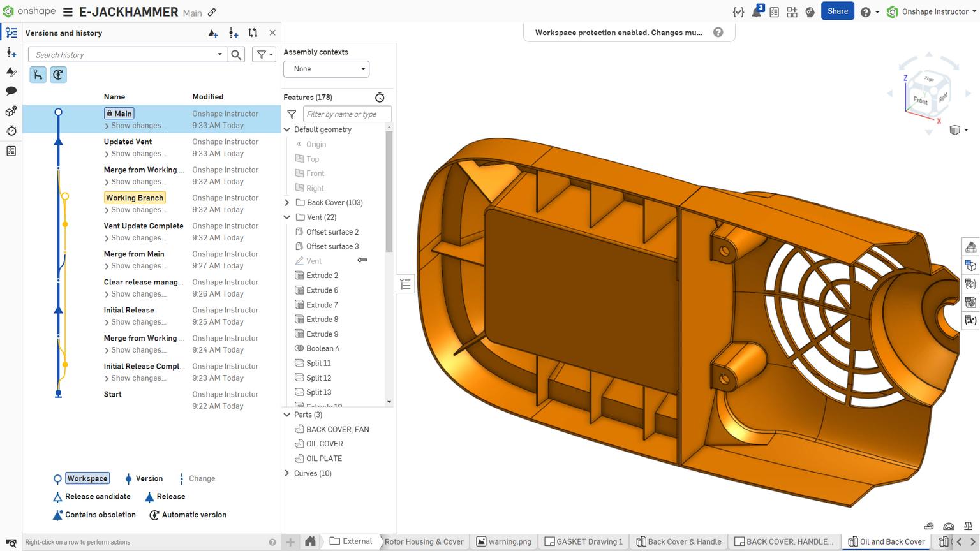Screen dimensions: 980x551
Task: Collapse the Vent feature folder
Action: (286, 217)
